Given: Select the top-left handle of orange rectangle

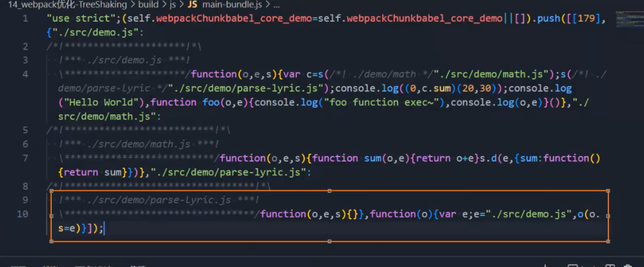Looking at the screenshot, I should pos(51,191).
